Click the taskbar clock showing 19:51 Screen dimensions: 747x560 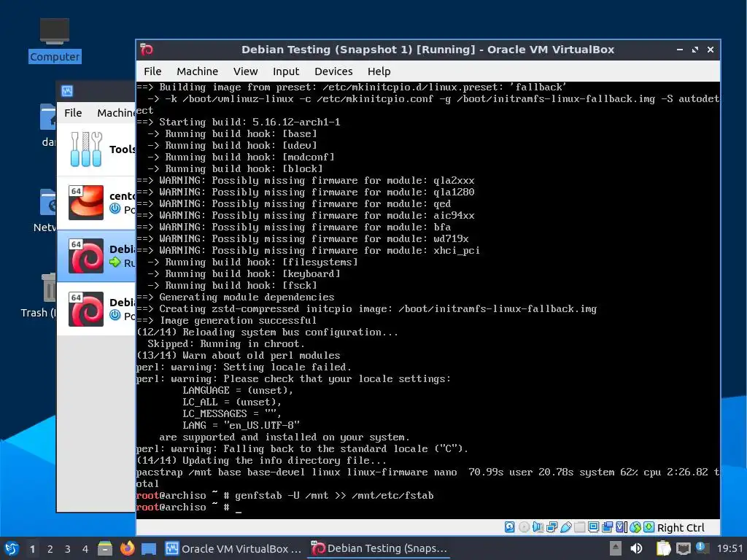click(x=729, y=548)
